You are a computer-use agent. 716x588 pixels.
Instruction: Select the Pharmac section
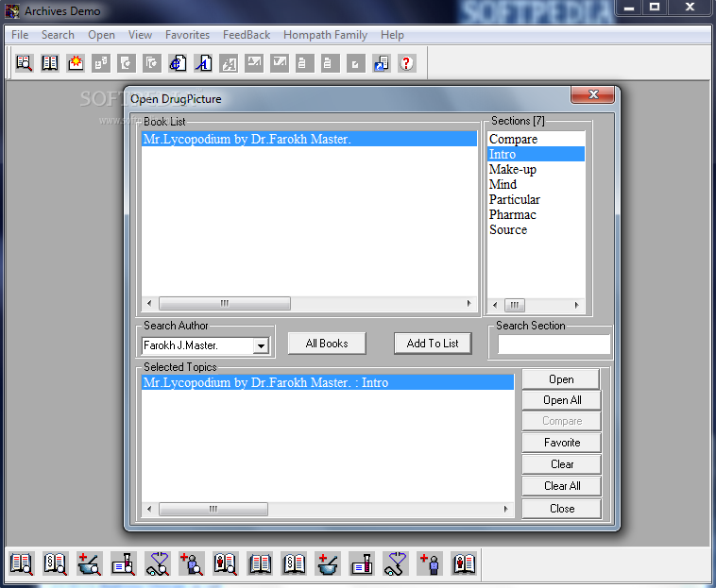(537, 214)
